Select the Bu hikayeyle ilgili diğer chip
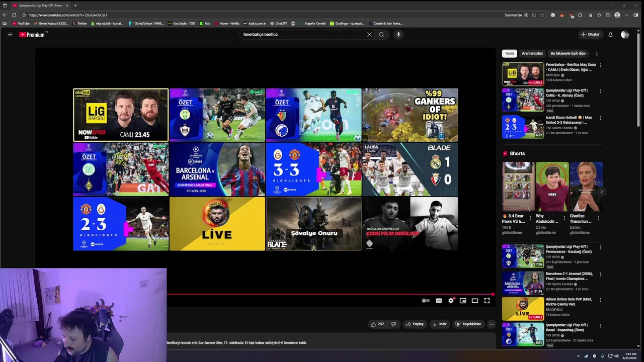The width and height of the screenshot is (644, 362). (569, 53)
